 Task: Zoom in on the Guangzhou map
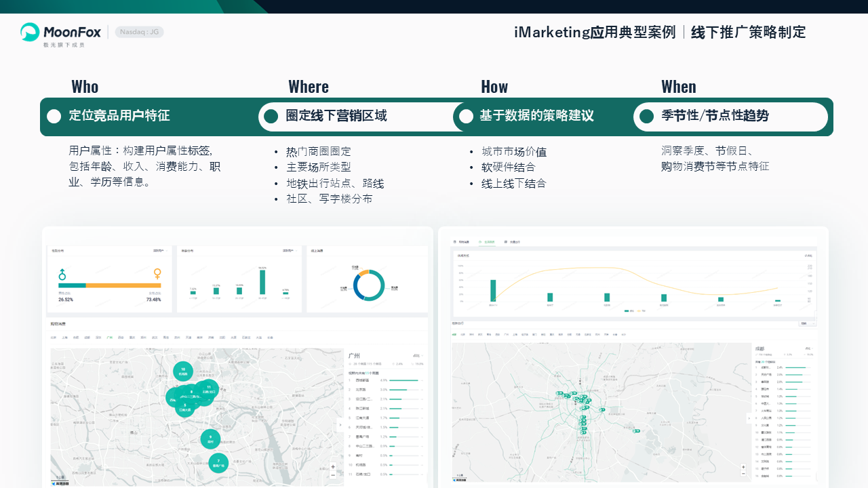pos(332,466)
